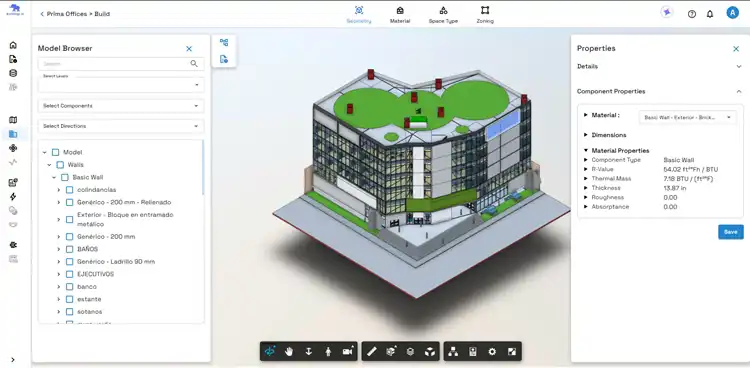Expand the Dimensions triangle
The height and width of the screenshot is (368, 750).
point(585,135)
